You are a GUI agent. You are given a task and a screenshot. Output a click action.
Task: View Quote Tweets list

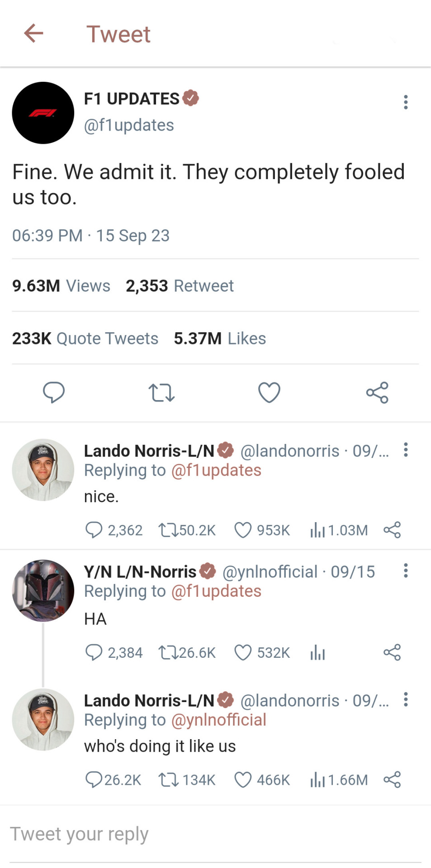pos(85,338)
